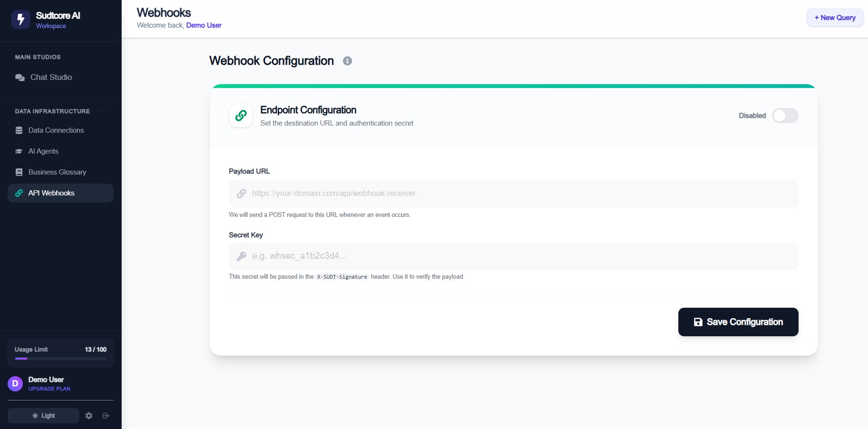The image size is (868, 429).
Task: Click the Usage Limit progress bar
Action: tap(60, 359)
